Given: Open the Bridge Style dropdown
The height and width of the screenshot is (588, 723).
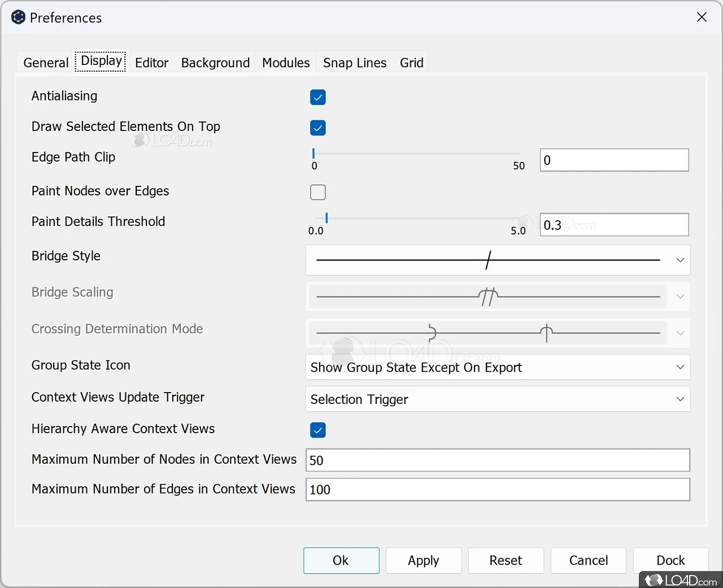Looking at the screenshot, I should [497, 260].
